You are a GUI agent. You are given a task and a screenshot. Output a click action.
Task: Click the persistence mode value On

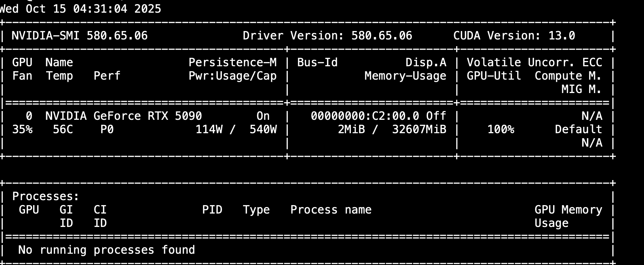[x=263, y=116]
